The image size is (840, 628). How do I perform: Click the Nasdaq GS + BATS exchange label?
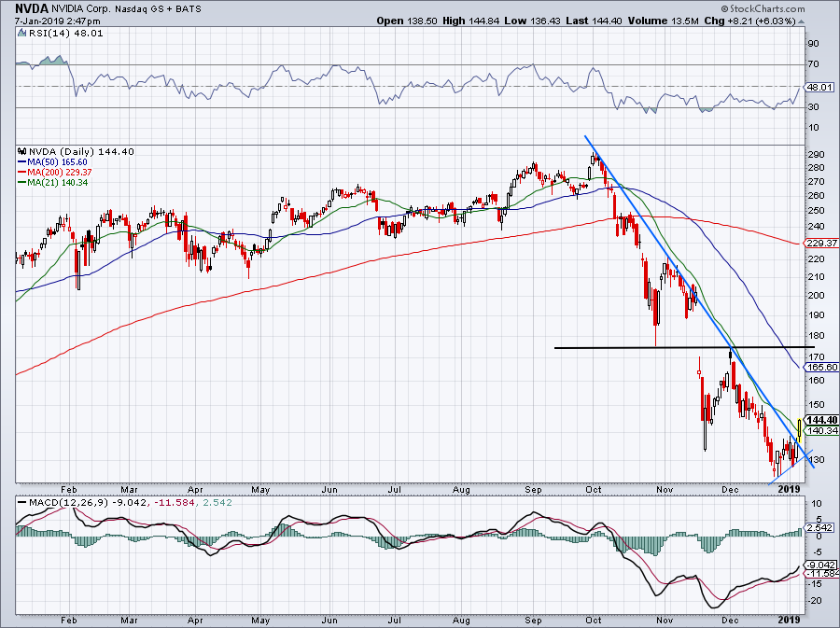tap(157, 9)
